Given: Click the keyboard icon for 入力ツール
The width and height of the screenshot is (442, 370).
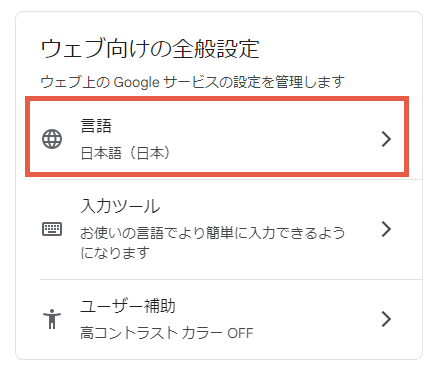Looking at the screenshot, I should pyautogui.click(x=52, y=229).
